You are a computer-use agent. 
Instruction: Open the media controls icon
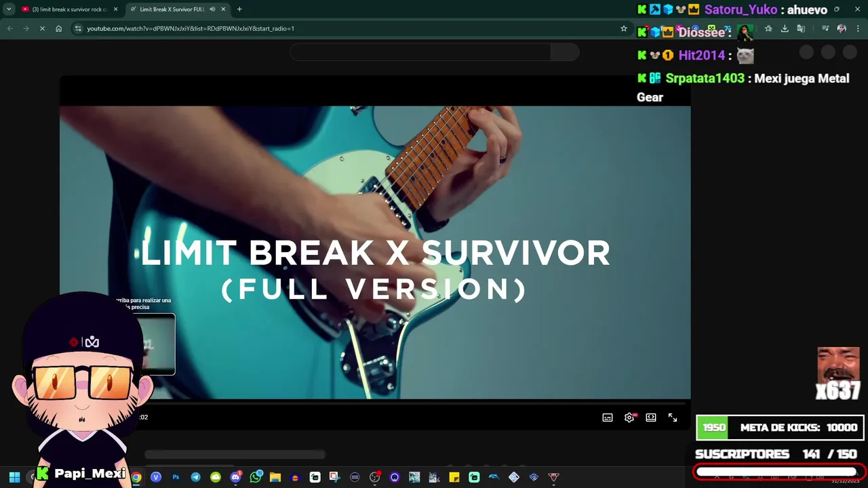[825, 28]
